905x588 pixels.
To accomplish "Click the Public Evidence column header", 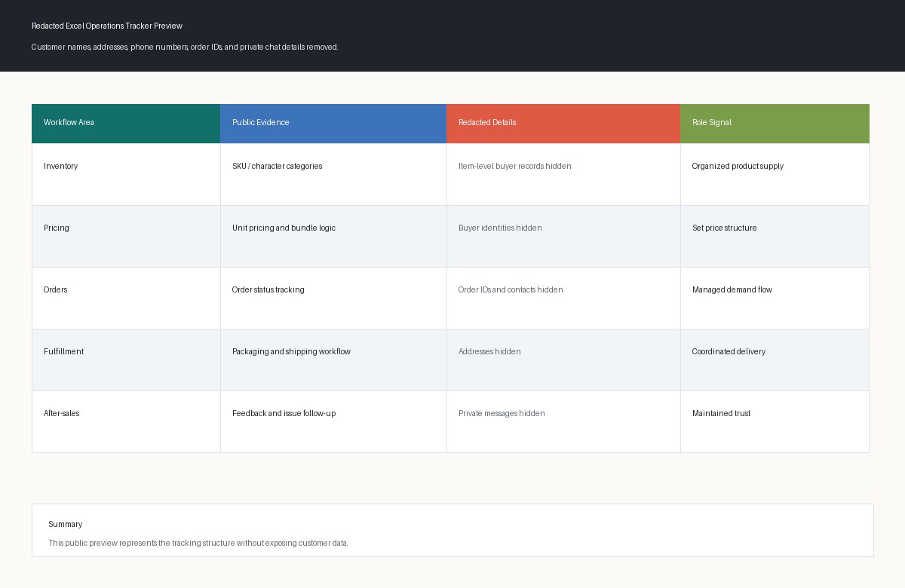I will coord(333,123).
